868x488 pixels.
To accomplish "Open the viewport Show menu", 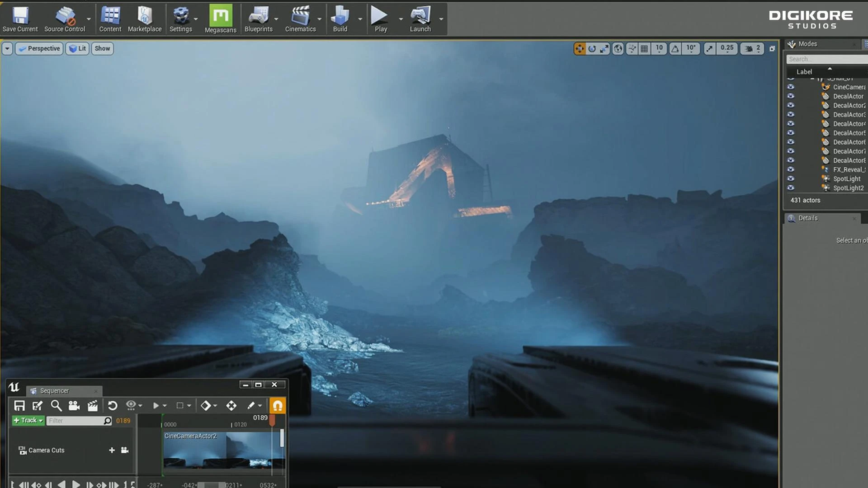I will 102,48.
